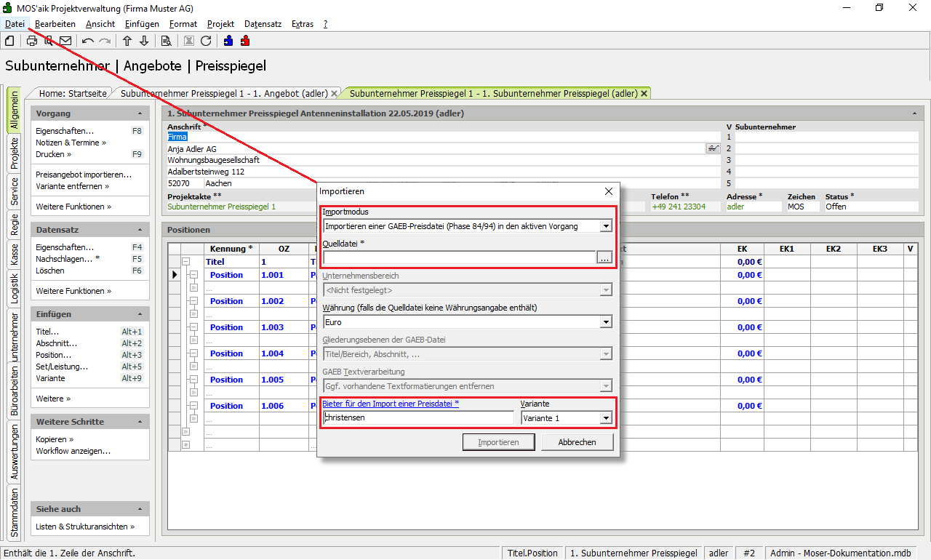Image resolution: width=931 pixels, height=560 pixels.
Task: Click the undo arrow icon
Action: pos(88,41)
